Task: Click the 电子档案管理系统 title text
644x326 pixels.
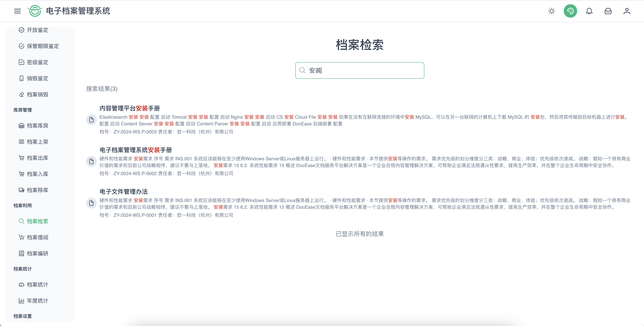Action: click(78, 11)
